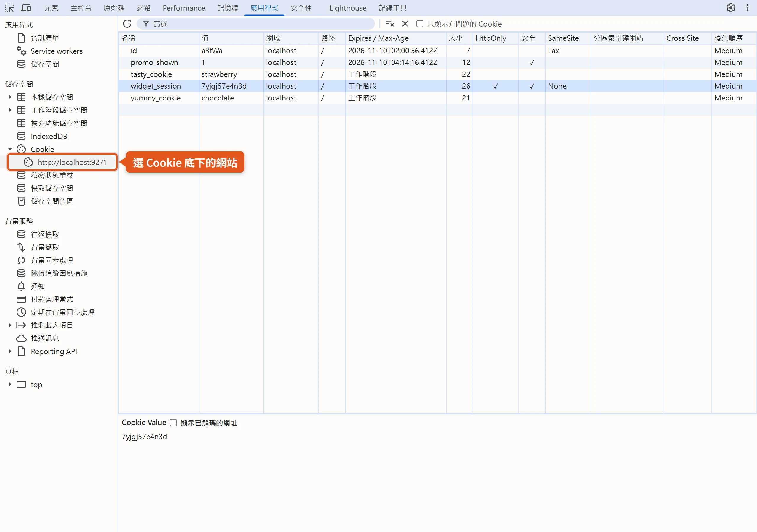Viewport: 757px width, 532px height.
Task: Open the 記錄工具 tab
Action: pos(393,8)
